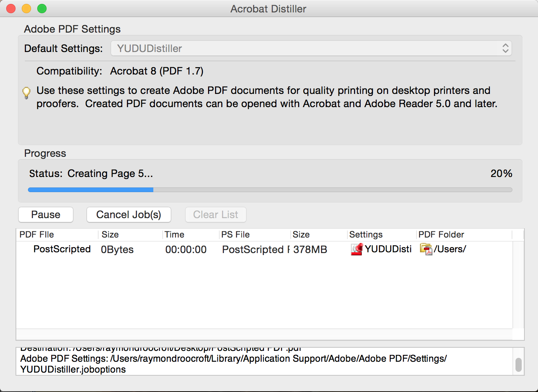Click the 20% progress percentage
Image resolution: width=538 pixels, height=392 pixels.
502,173
